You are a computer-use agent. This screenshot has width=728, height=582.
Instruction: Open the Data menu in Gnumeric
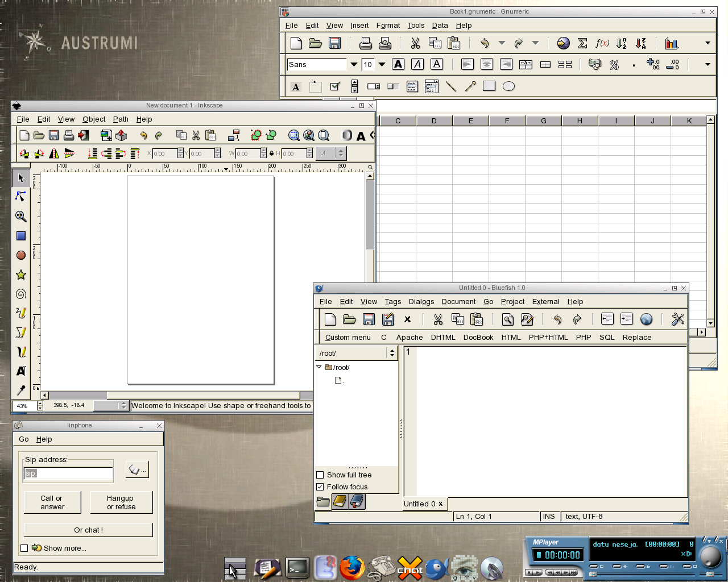440,26
